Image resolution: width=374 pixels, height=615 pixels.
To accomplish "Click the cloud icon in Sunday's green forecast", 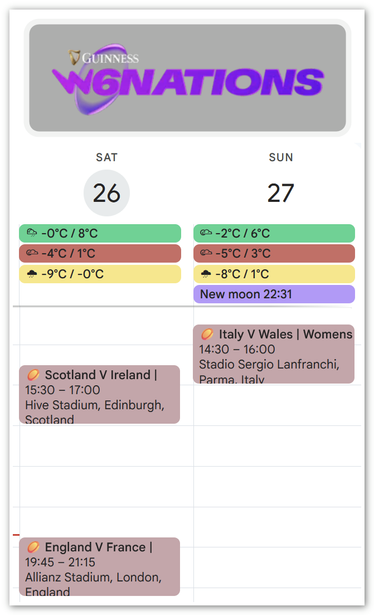I will [206, 233].
